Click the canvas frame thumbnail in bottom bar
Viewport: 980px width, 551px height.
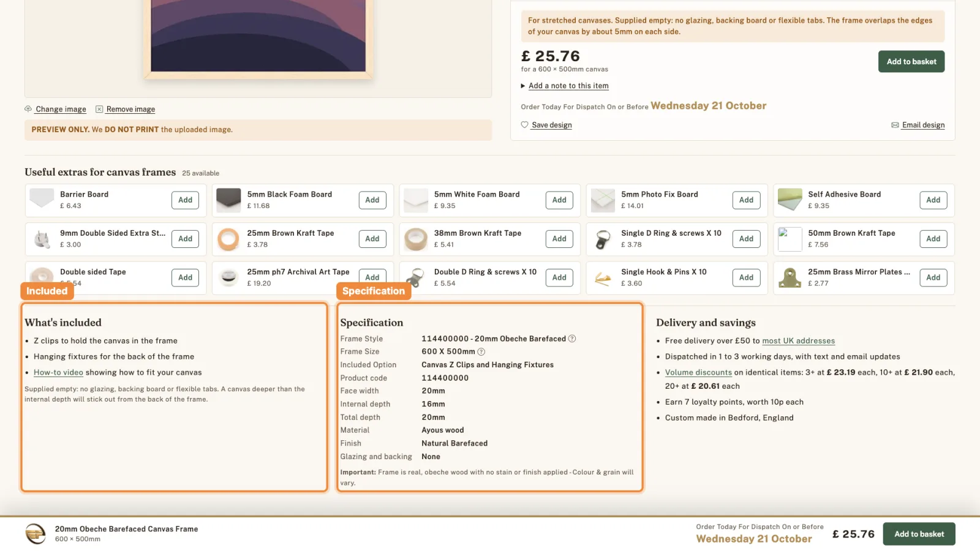click(36, 534)
